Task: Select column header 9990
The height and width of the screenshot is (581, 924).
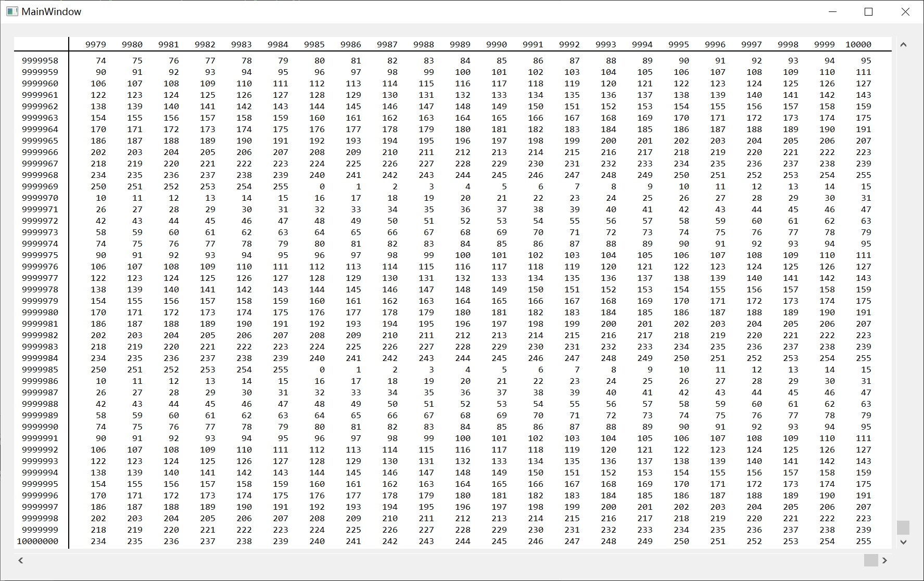Action: pos(497,45)
